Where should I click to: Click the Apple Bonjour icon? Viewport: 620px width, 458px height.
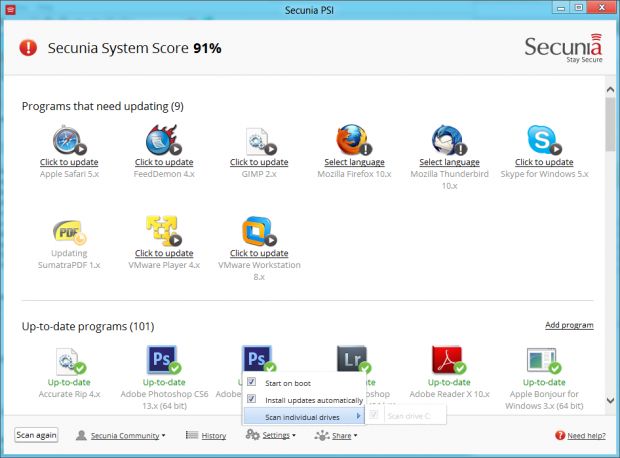[544, 361]
